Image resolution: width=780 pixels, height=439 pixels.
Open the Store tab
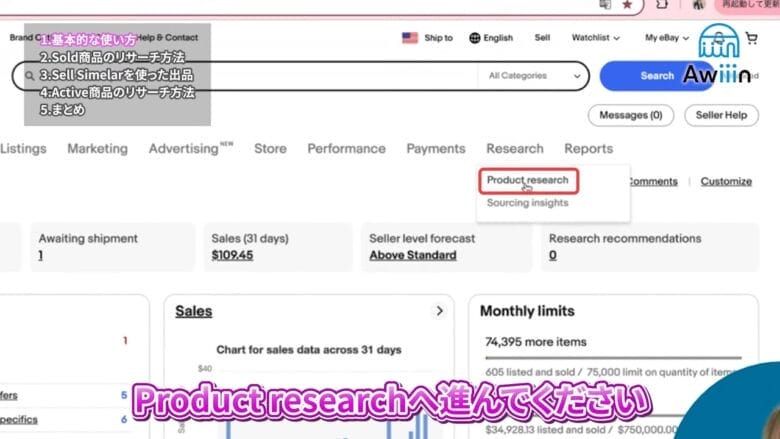tap(270, 149)
